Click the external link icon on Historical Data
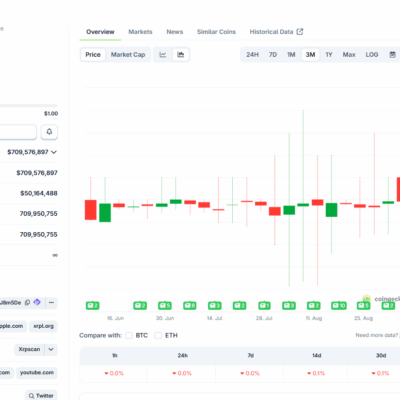This screenshot has width=400, height=400. click(x=300, y=32)
